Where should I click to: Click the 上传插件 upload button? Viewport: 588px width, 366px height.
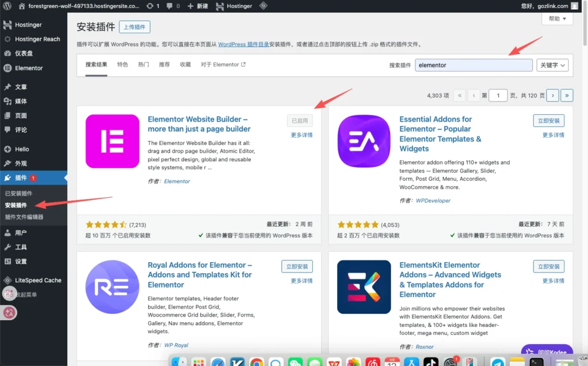click(134, 27)
